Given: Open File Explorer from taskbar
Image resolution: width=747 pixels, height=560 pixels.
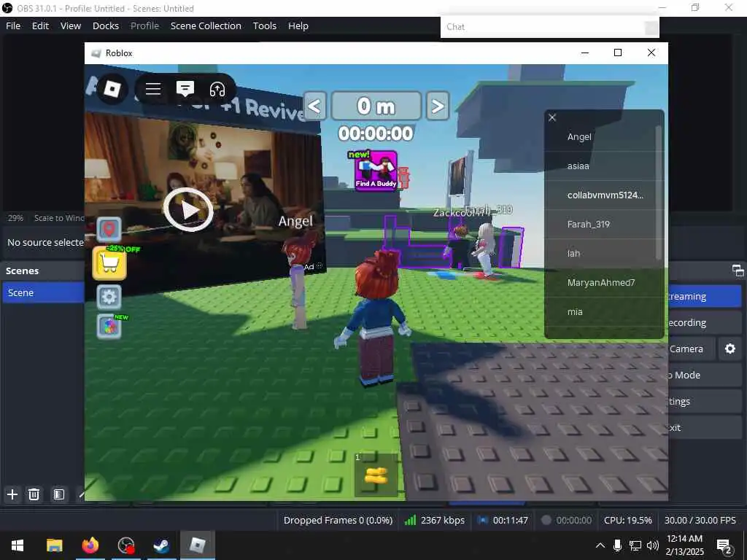Looking at the screenshot, I should pos(54,545).
